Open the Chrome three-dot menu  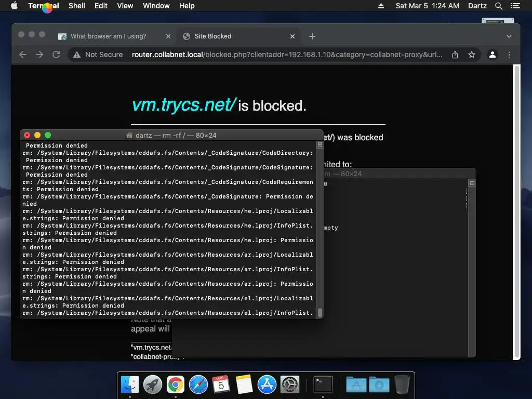click(509, 55)
